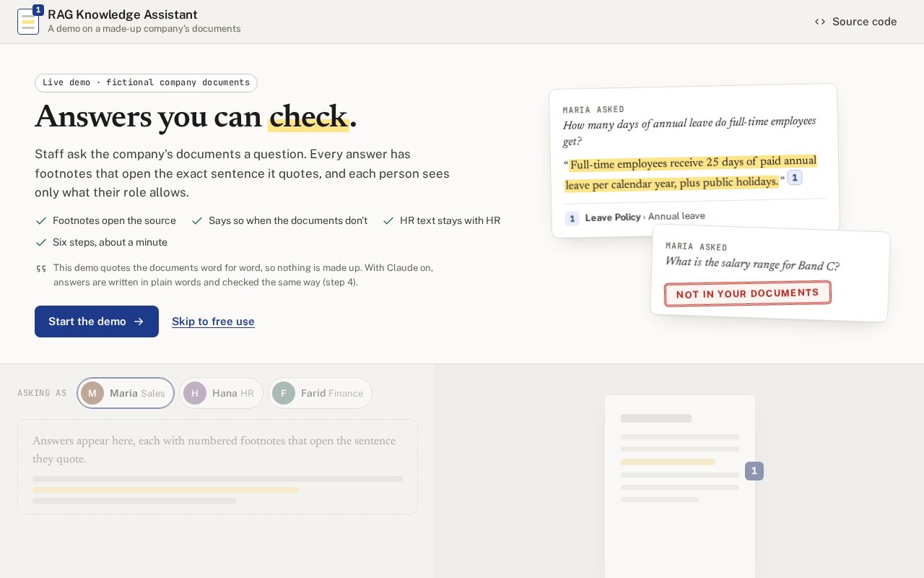Screen dimensions: 924x578
Task: Click the RAG Knowledge Assistant logo icon
Action: (29, 21)
